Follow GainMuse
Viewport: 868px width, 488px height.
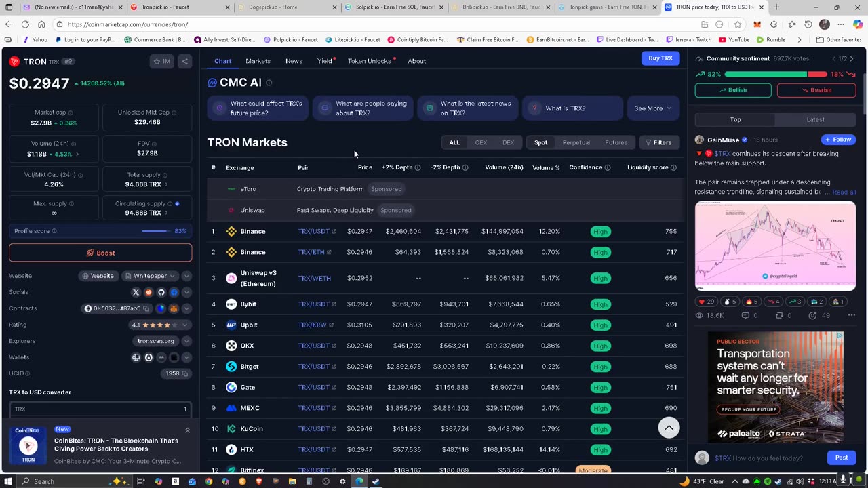click(838, 140)
